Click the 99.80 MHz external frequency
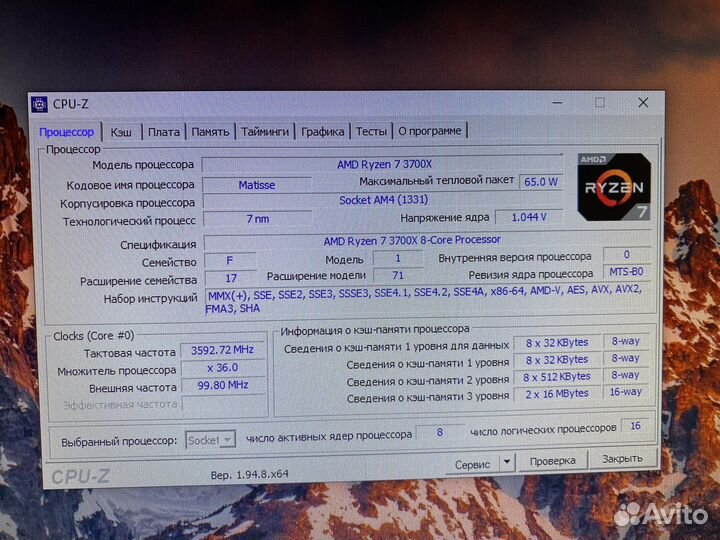This screenshot has height=540, width=720. point(223,385)
